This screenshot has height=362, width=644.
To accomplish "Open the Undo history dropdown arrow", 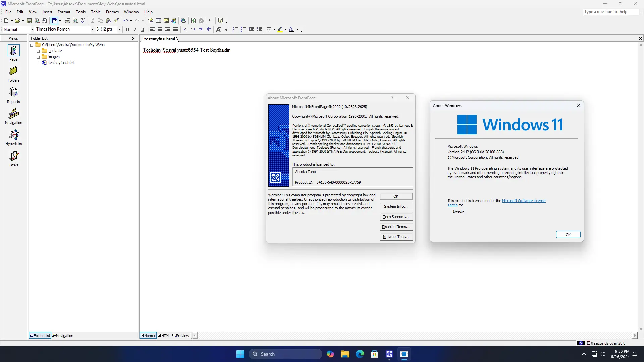I will click(x=131, y=21).
